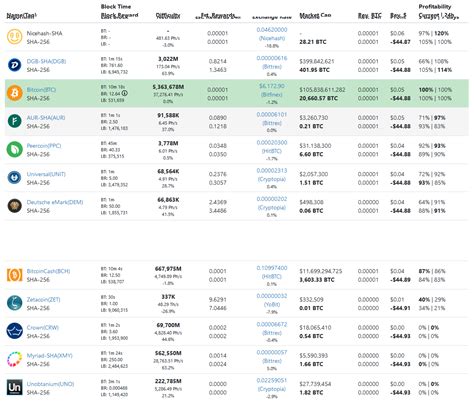Select BitcoinCash market cap $11,699,294,725
The width and height of the screenshot is (474, 401).
click(x=321, y=271)
